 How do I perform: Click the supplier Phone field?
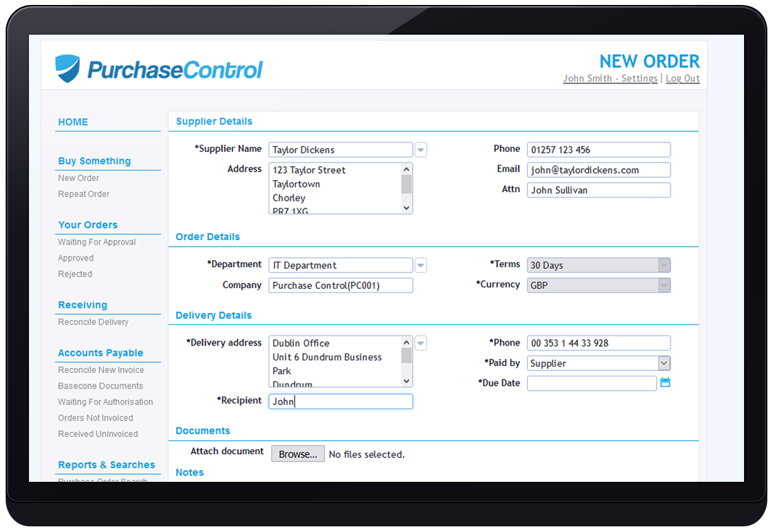tap(599, 150)
